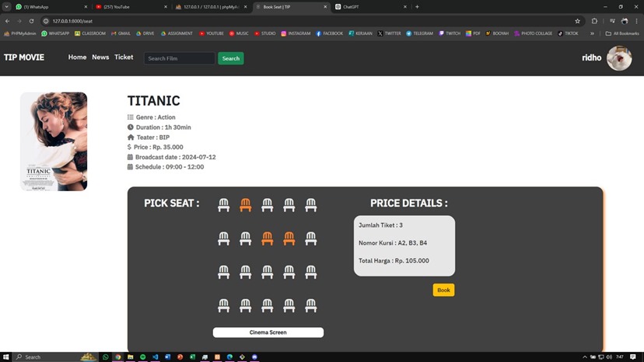The height and width of the screenshot is (362, 644).
Task: Open the Instagram bookmark
Action: pos(295,33)
